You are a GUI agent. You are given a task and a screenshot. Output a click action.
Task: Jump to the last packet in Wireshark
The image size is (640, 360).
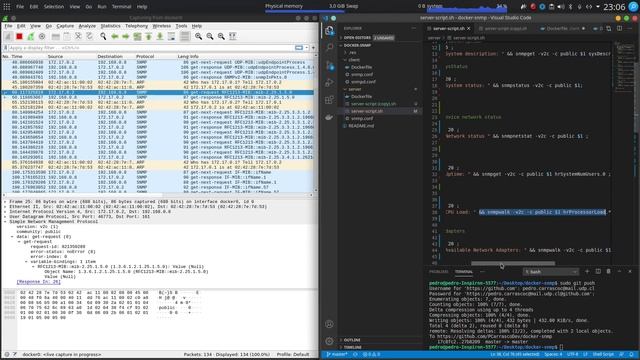[x=160, y=36]
